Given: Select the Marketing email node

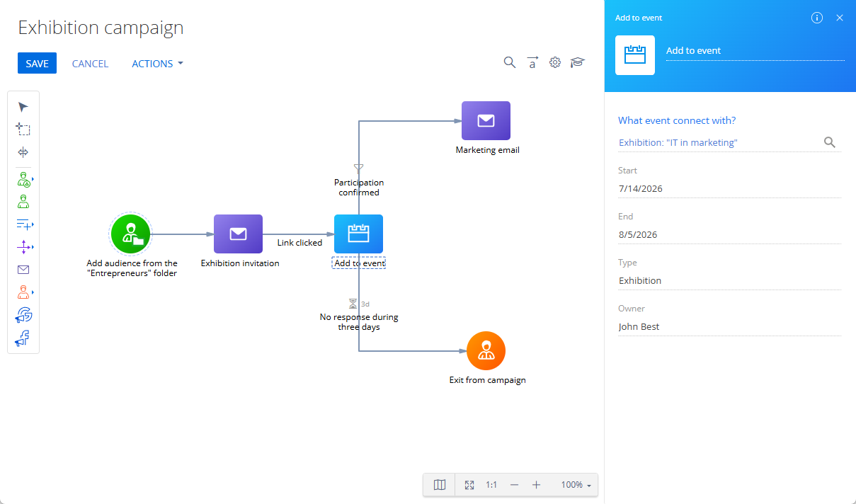Looking at the screenshot, I should click(486, 120).
